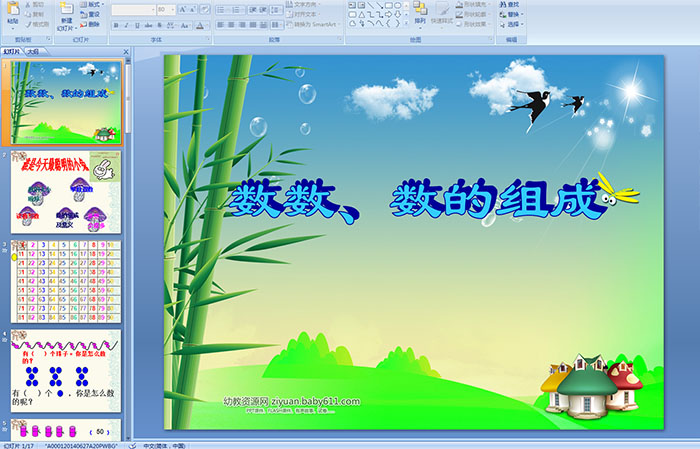Expand the shapes gallery More arrow
The width and height of the screenshot is (700, 449).
point(406,24)
